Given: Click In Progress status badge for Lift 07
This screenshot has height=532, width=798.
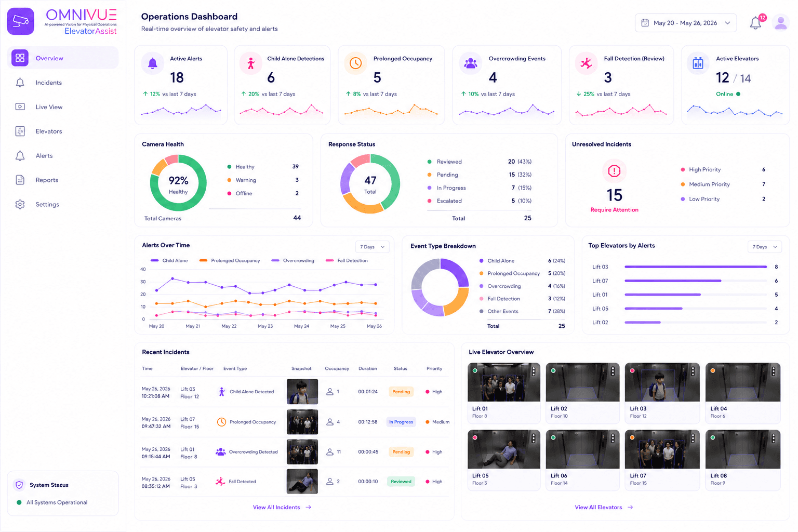Looking at the screenshot, I should click(401, 422).
